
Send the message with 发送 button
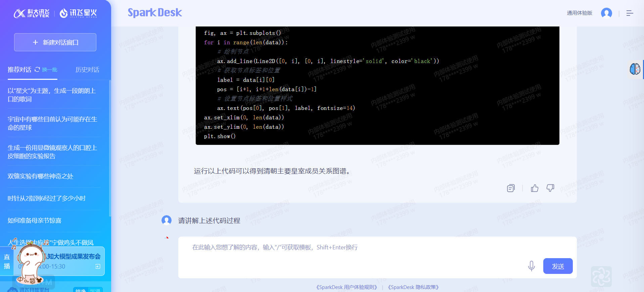click(558, 266)
